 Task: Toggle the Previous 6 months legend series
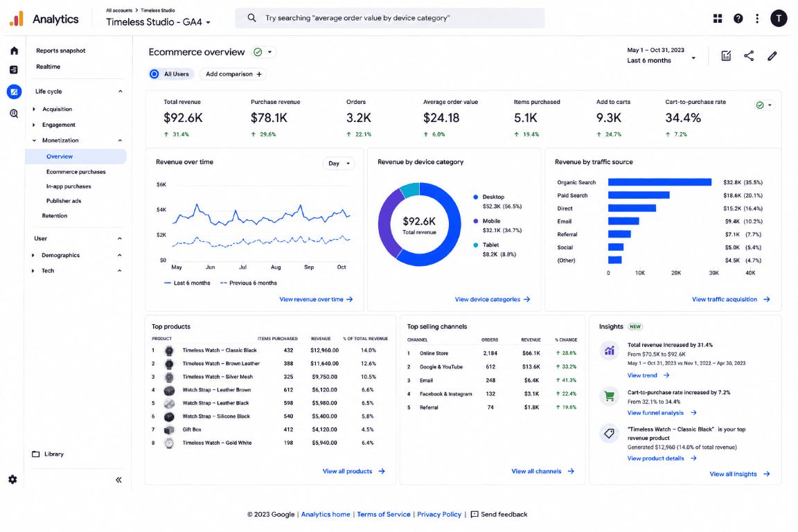pyautogui.click(x=249, y=283)
